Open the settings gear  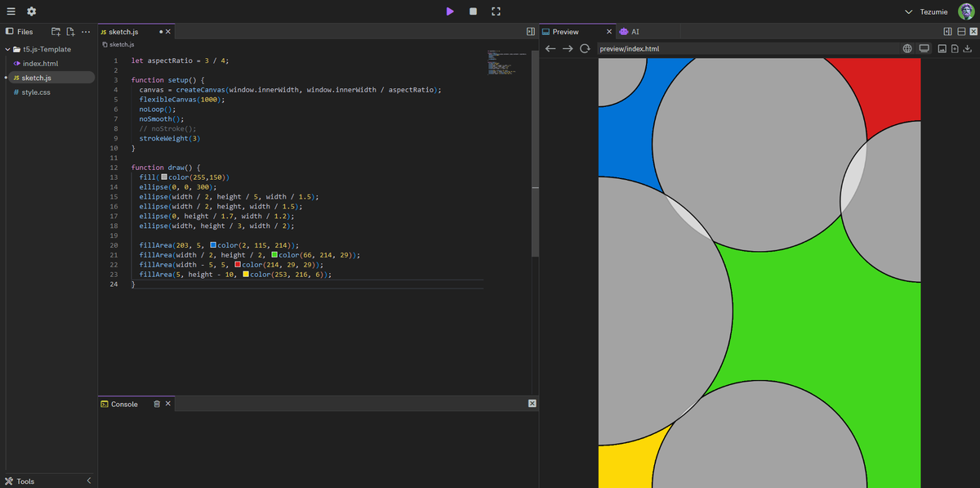(x=31, y=11)
